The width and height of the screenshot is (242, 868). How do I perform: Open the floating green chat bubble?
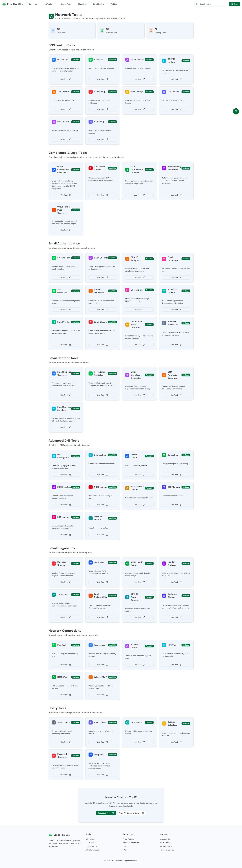click(236, 111)
